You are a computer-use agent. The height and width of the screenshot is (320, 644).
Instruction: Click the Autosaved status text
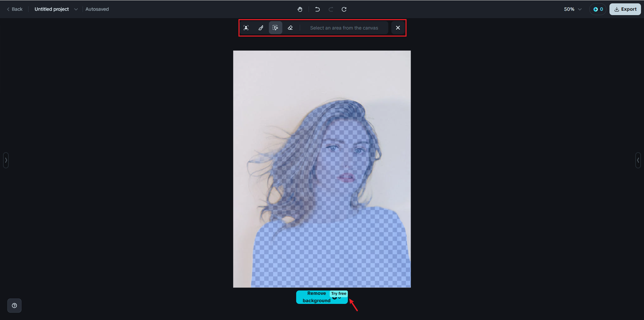tap(97, 9)
